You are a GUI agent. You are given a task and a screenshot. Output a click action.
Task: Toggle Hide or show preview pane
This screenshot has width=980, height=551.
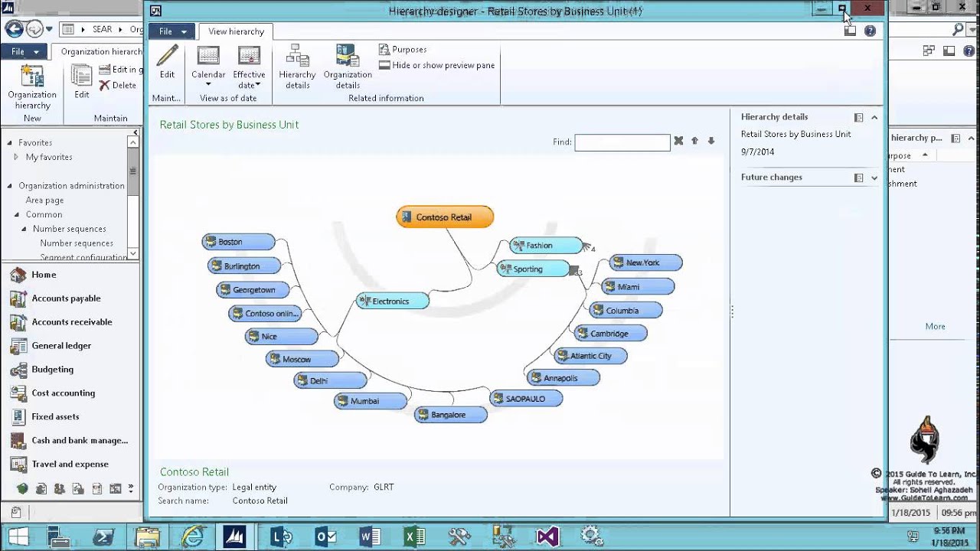436,65
